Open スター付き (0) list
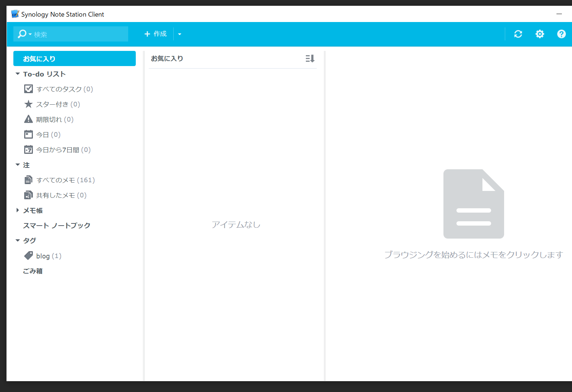 point(58,104)
